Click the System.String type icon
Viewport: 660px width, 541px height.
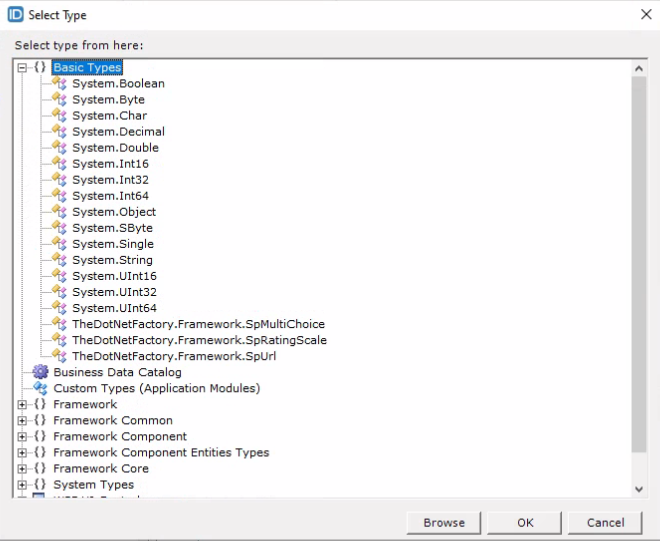click(x=59, y=259)
